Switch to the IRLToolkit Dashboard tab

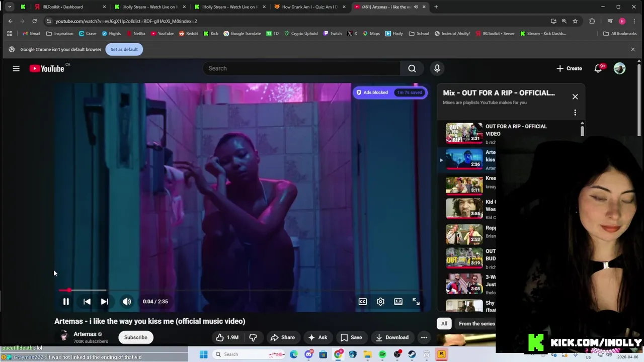coord(69,7)
